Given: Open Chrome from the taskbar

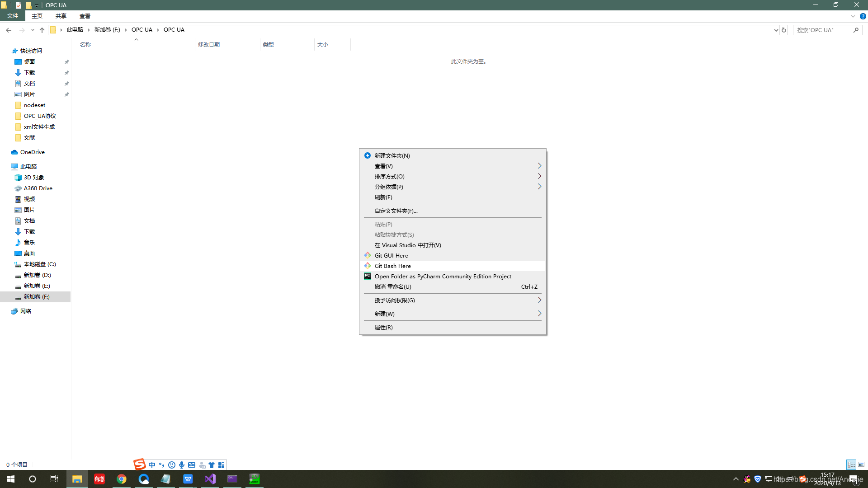Looking at the screenshot, I should [x=122, y=479].
